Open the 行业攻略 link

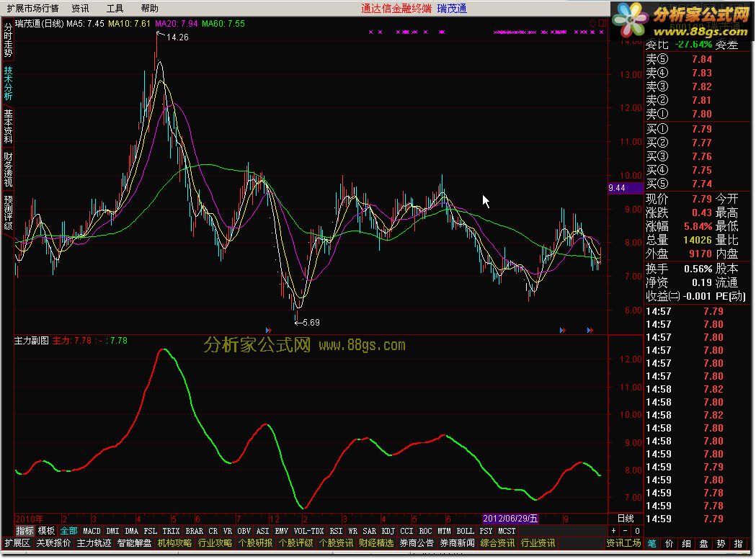pyautogui.click(x=215, y=544)
